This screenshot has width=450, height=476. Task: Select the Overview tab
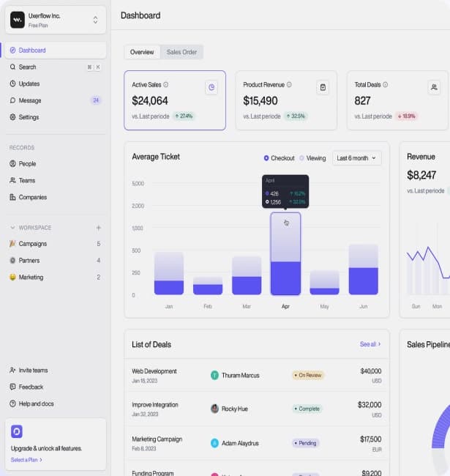coord(142,52)
